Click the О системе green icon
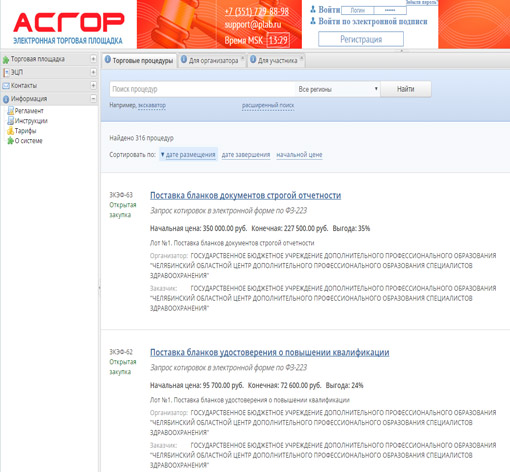The image size is (510, 472). click(10, 141)
